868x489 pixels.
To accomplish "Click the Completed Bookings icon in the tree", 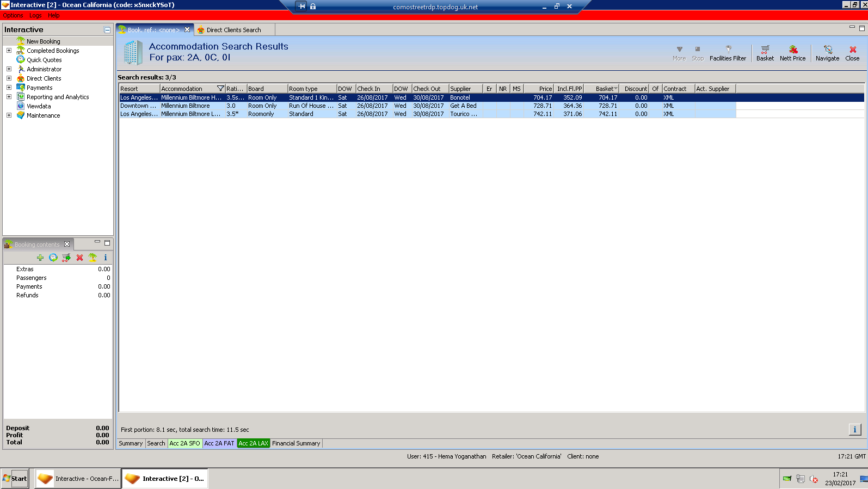I will pos(21,51).
